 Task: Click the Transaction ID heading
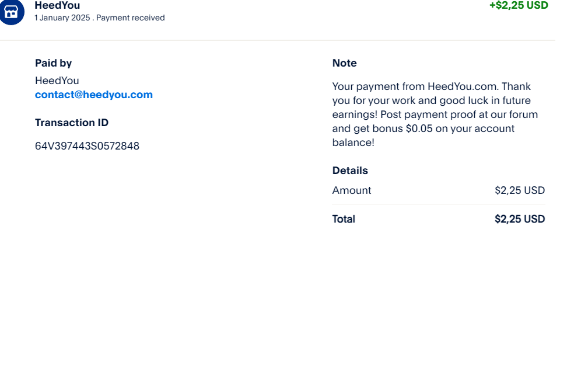[x=72, y=123]
